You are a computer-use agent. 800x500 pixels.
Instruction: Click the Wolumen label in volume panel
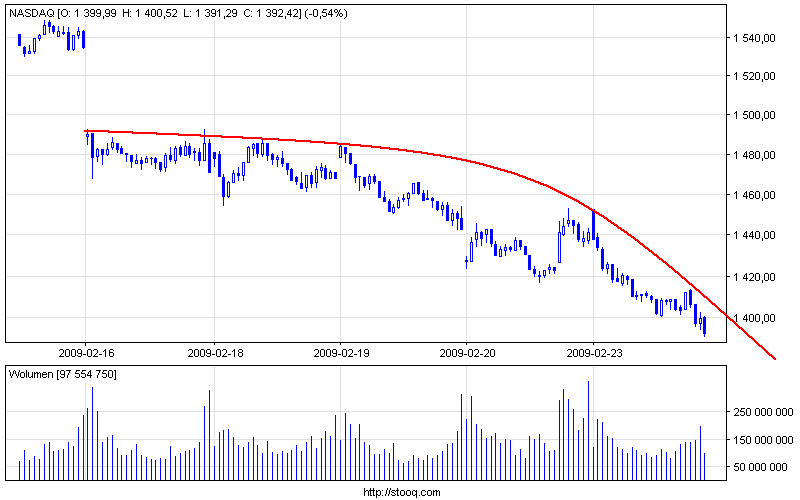point(30,373)
